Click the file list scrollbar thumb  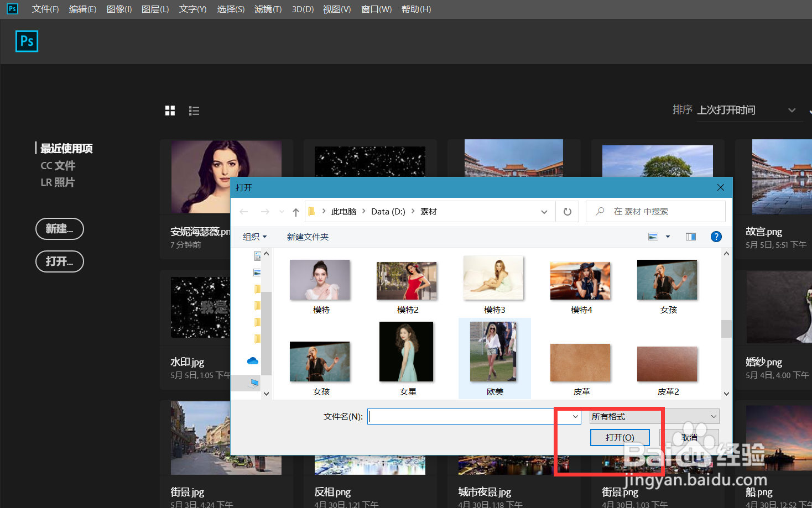(726, 328)
